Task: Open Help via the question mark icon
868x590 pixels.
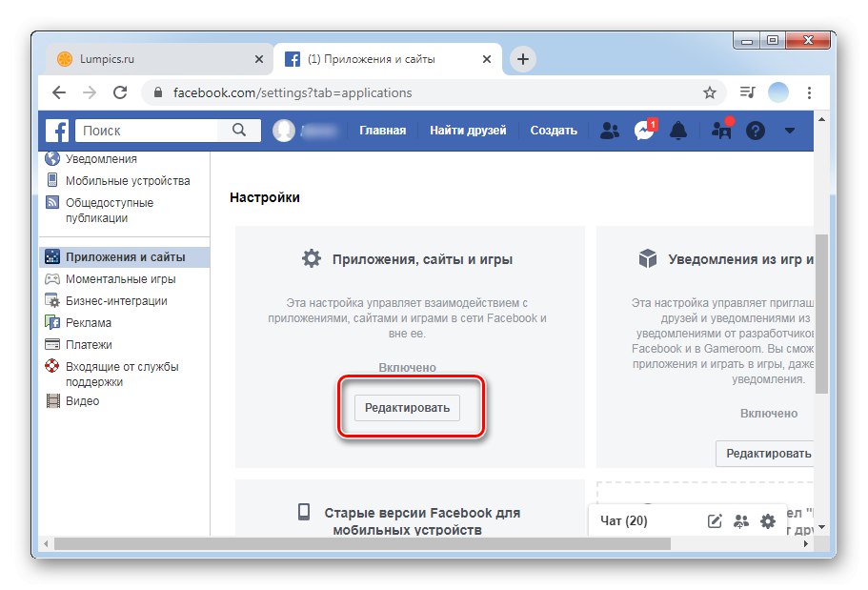Action: pos(755,131)
